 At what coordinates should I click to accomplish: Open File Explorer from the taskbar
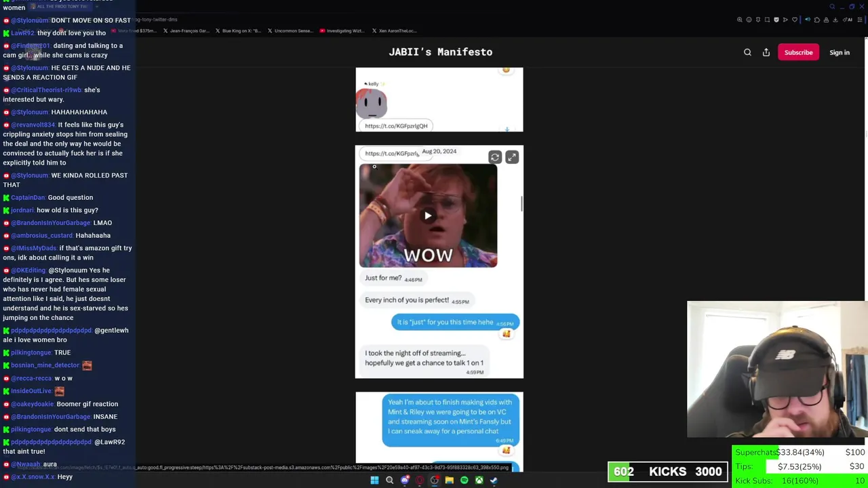pyautogui.click(x=449, y=481)
